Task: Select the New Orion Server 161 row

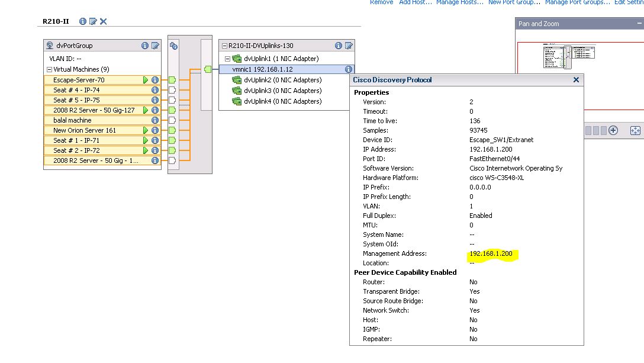Action: tap(102, 130)
